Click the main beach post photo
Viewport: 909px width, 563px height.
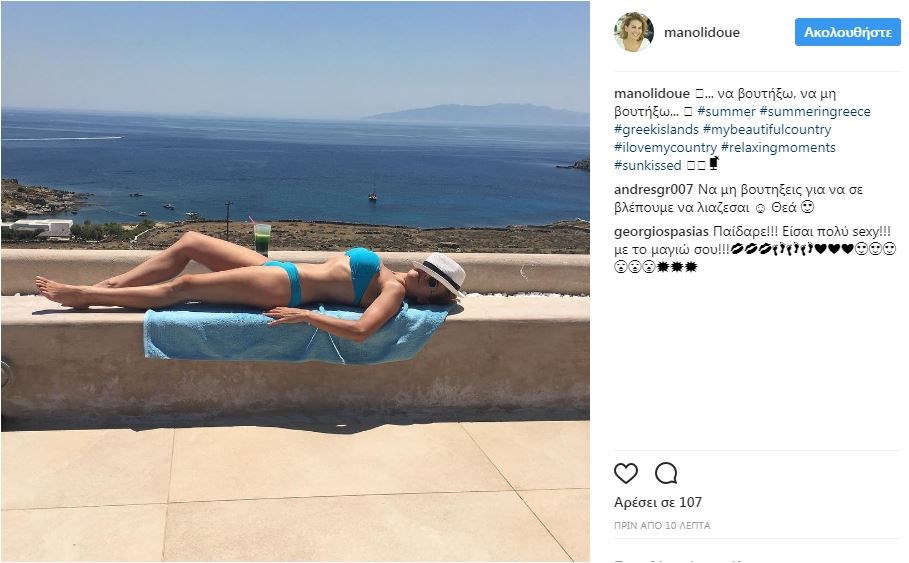(295, 281)
